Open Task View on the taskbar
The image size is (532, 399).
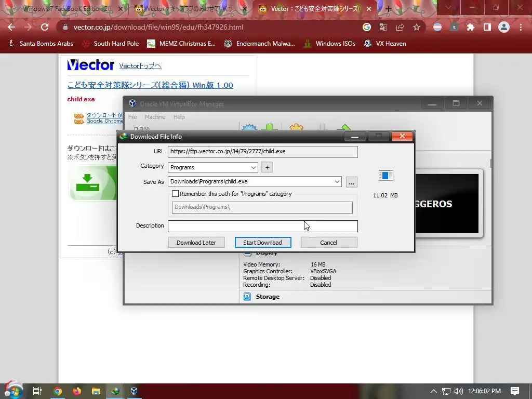pos(37,391)
